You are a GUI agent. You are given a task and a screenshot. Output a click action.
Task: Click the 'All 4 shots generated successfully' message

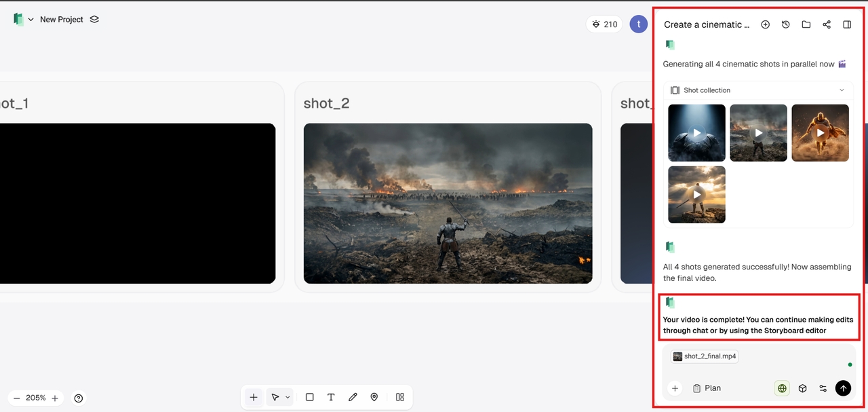pos(757,272)
